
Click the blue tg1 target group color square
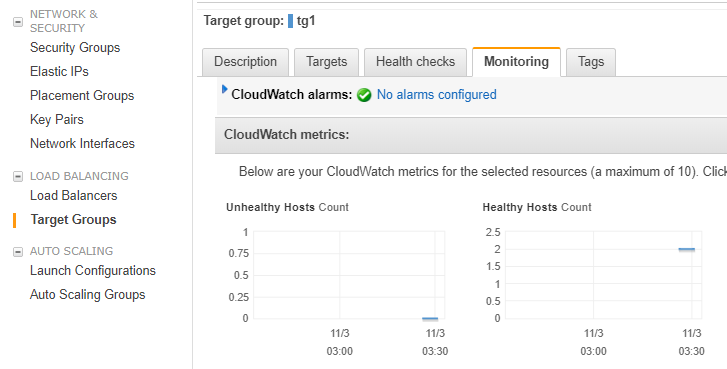point(290,21)
